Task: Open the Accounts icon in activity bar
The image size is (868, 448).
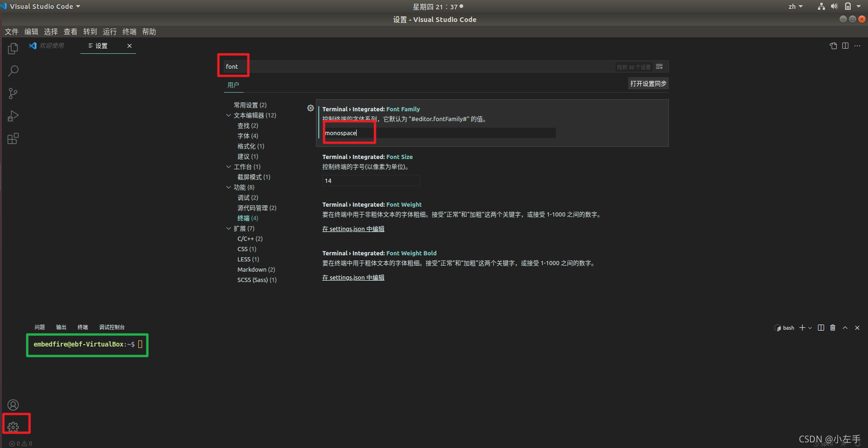Action: coord(13,405)
